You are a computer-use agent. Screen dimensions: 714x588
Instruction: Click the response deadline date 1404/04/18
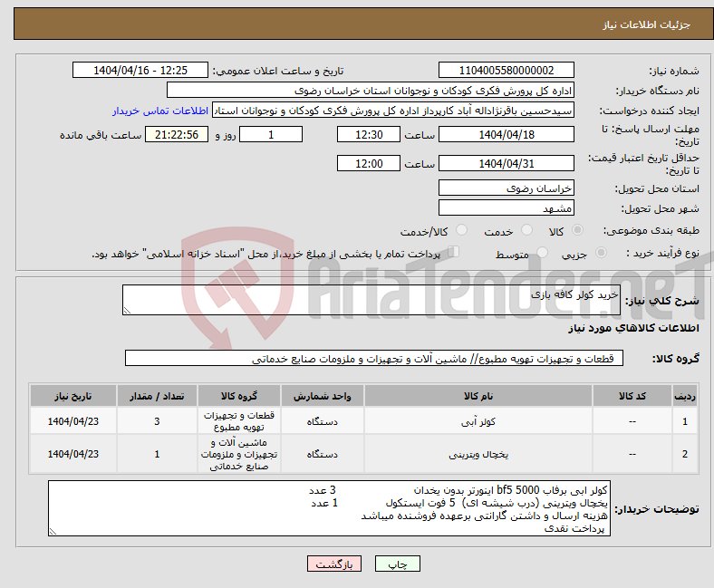point(506,134)
